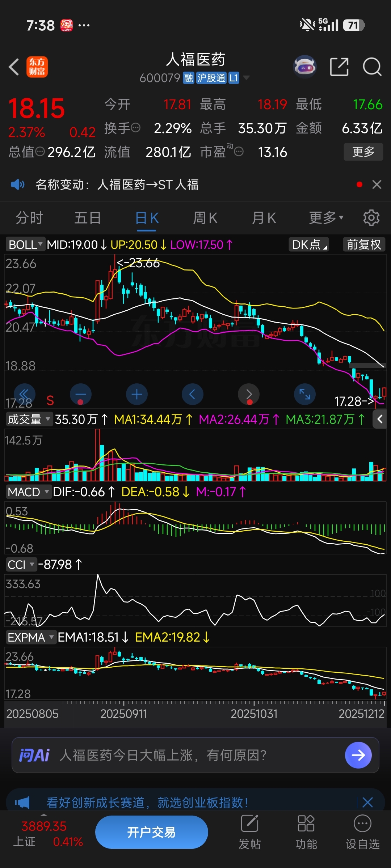The width and height of the screenshot is (391, 868).
Task: Tap the red S marker
Action: pyautogui.click(x=50, y=400)
